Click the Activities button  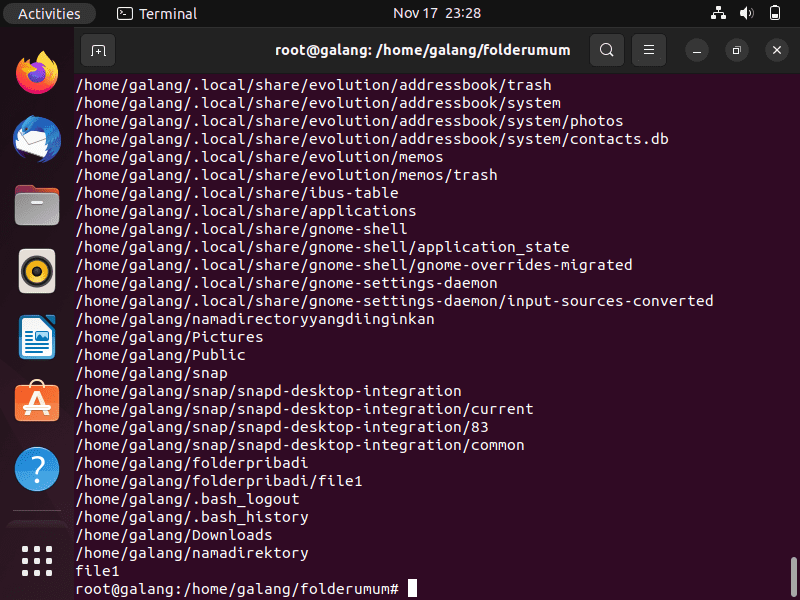click(49, 13)
